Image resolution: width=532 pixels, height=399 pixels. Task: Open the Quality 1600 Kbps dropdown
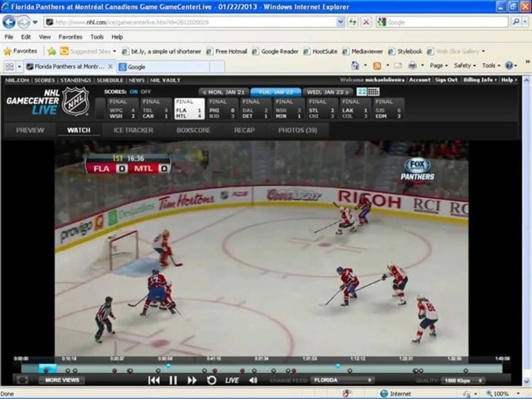(463, 381)
